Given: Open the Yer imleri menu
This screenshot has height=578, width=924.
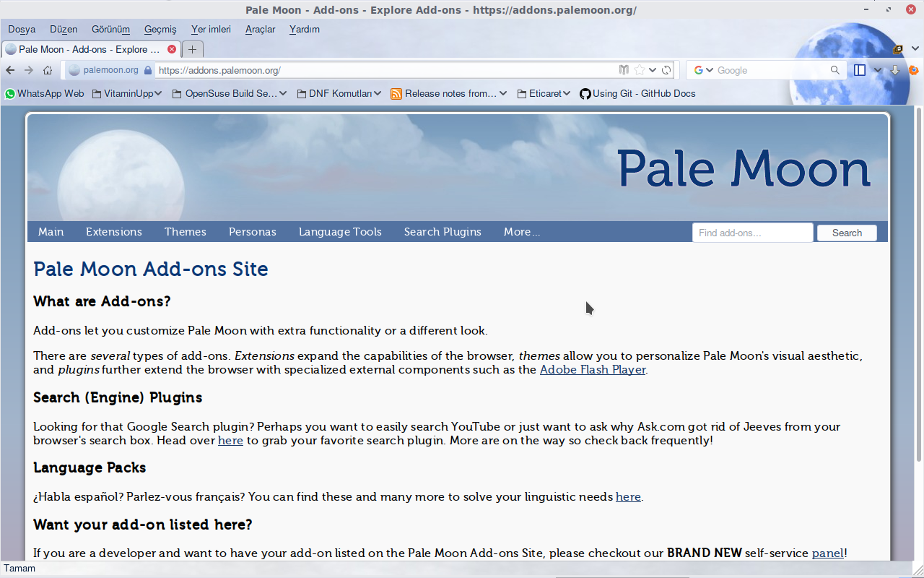Looking at the screenshot, I should [x=211, y=30].
